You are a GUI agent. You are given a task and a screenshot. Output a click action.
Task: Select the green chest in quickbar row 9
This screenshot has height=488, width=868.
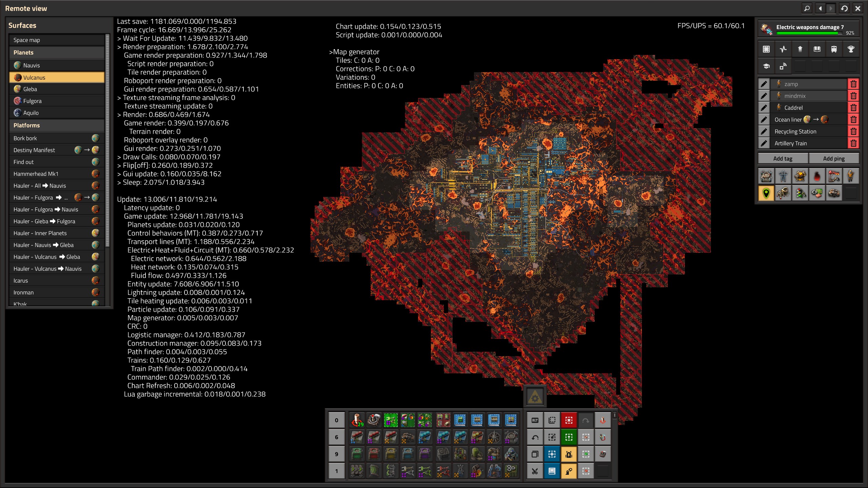tap(357, 454)
